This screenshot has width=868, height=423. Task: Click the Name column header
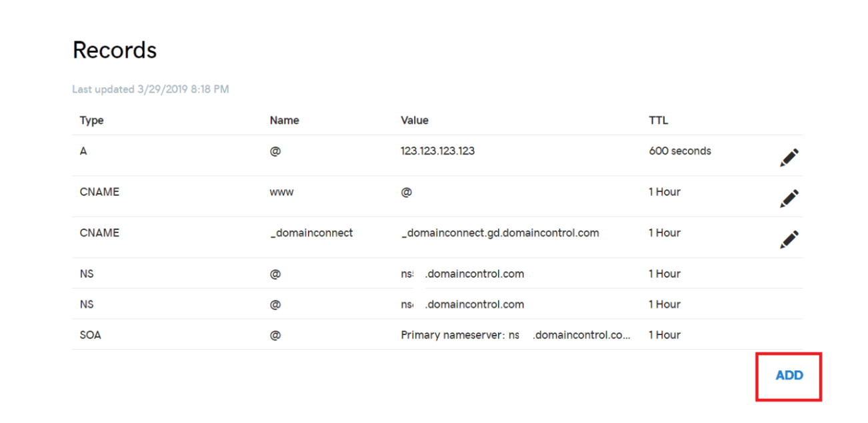[284, 121]
